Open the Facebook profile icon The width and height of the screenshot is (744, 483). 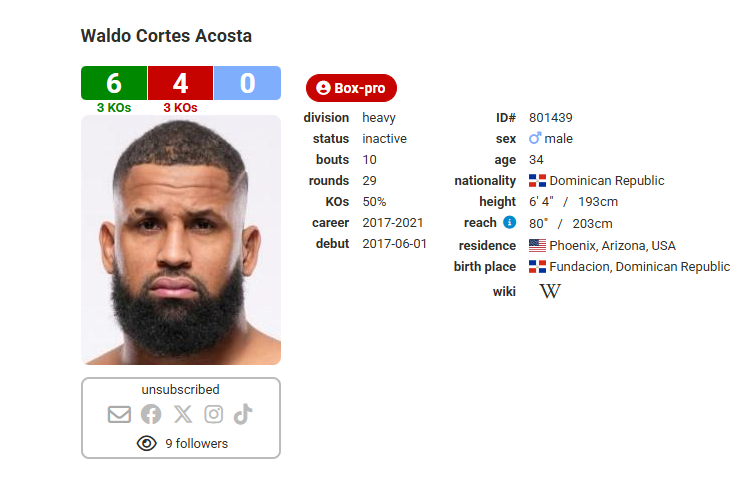coord(151,414)
